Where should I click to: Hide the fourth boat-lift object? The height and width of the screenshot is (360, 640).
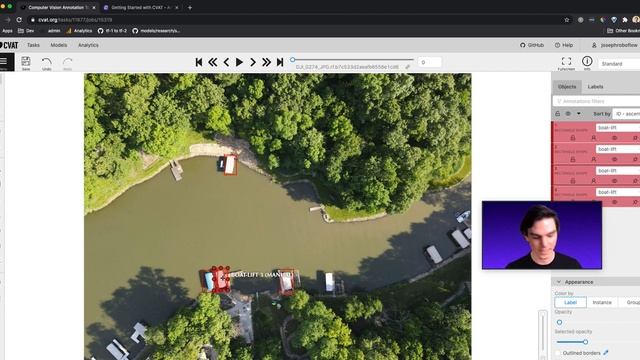click(x=614, y=202)
